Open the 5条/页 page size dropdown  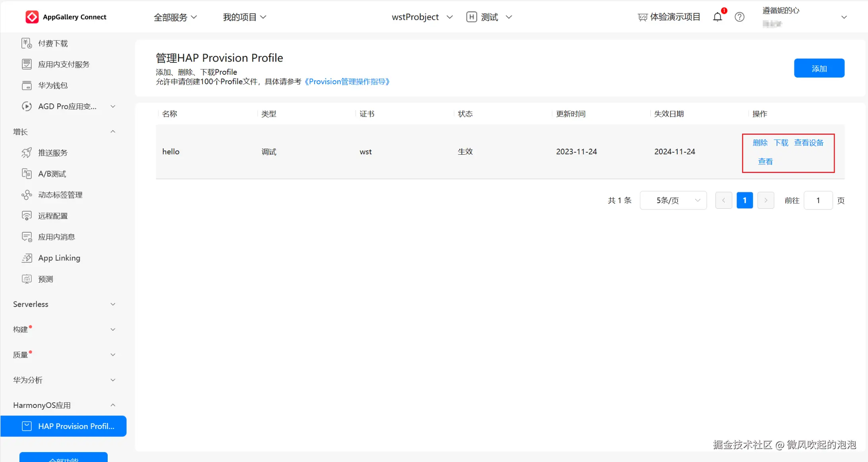pos(673,200)
